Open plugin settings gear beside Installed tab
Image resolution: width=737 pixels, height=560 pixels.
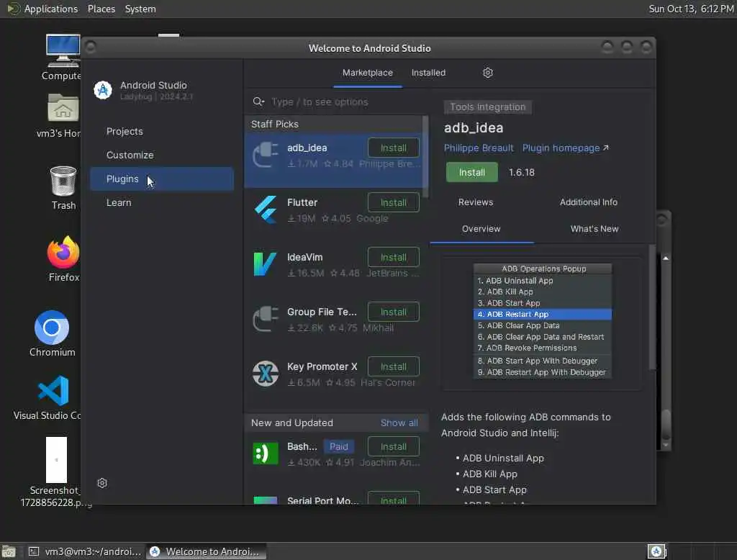tap(487, 73)
